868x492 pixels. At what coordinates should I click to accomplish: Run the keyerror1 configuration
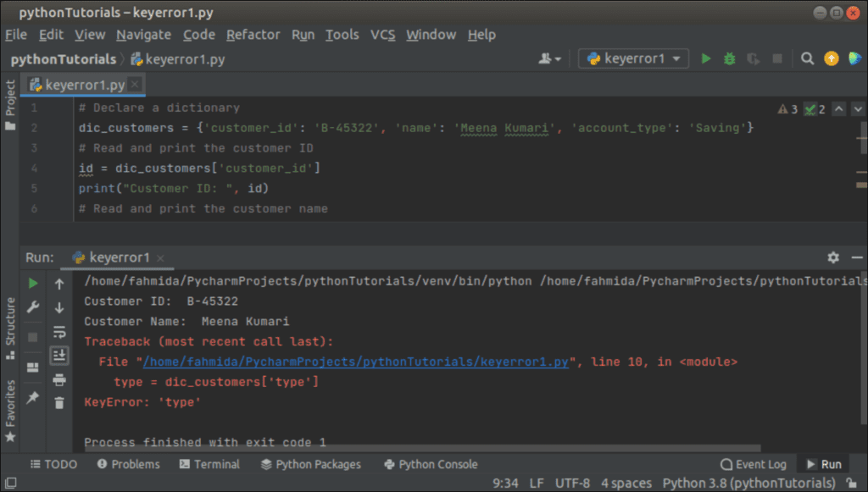(706, 59)
